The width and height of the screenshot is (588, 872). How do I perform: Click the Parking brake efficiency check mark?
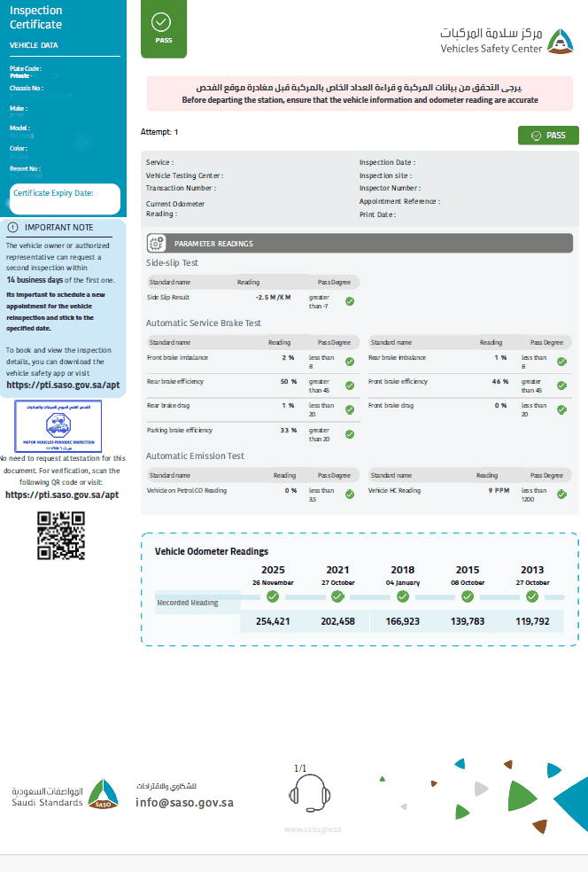[350, 434]
